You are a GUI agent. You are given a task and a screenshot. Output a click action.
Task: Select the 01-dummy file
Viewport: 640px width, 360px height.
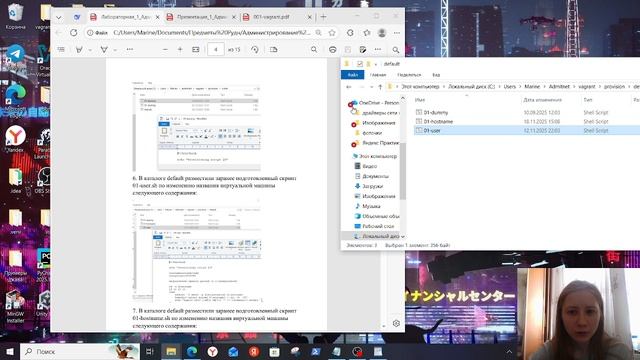coord(436,112)
